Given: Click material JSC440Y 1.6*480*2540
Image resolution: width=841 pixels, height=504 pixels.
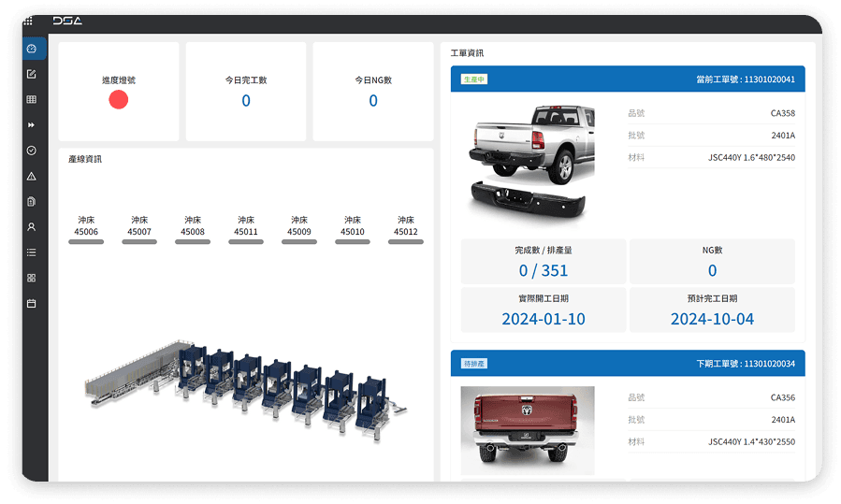Looking at the screenshot, I should 751,158.
